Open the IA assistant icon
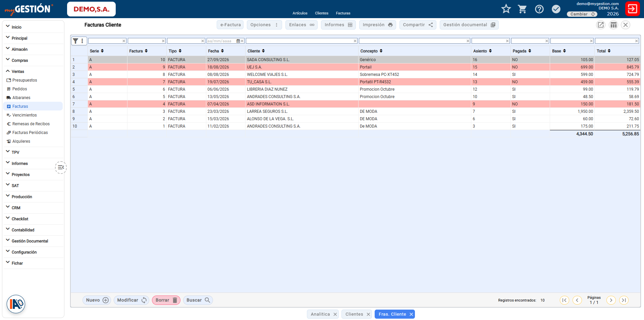 click(16, 304)
